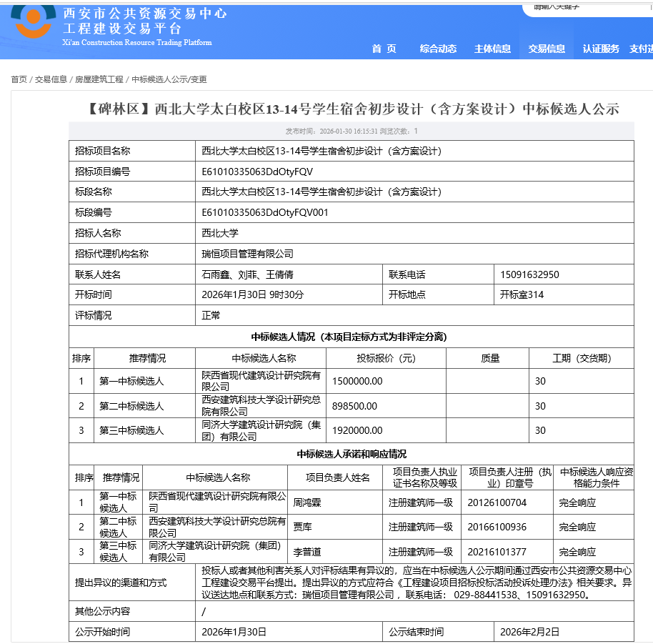653x644 pixels.
Task: Click the 西安市公共资源交易中心 site title
Action: click(145, 14)
